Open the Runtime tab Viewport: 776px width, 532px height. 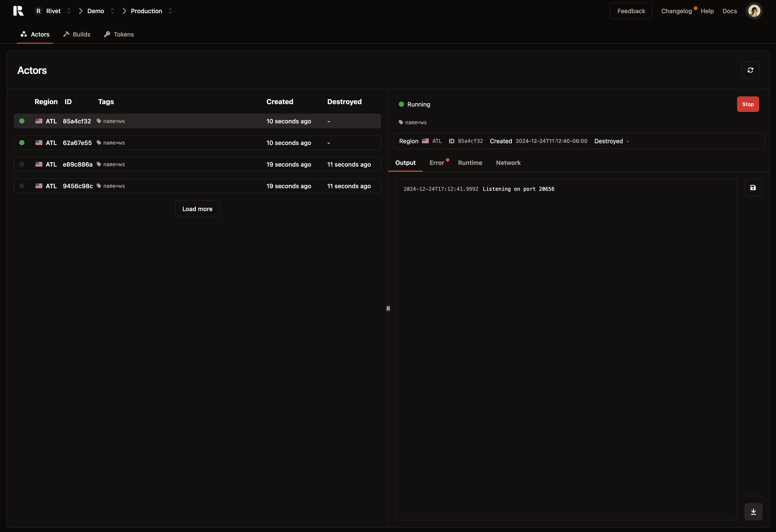point(470,163)
